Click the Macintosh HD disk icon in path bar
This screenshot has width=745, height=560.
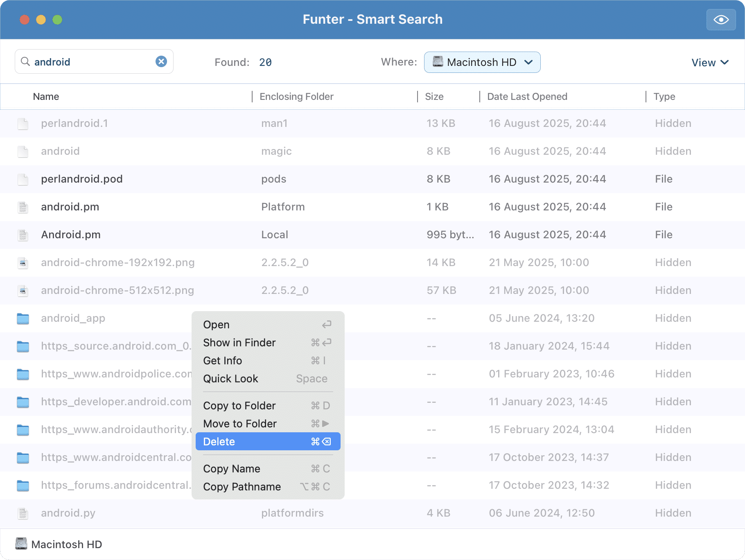[21, 544]
